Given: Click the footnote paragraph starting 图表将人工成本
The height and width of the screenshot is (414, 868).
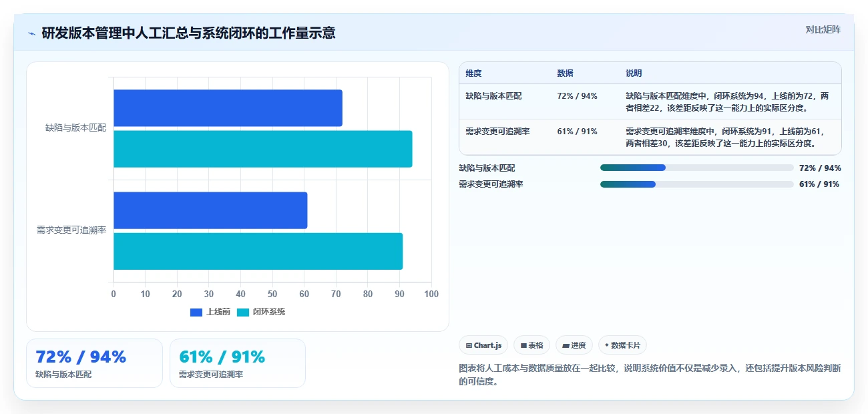Looking at the screenshot, I should [650, 375].
